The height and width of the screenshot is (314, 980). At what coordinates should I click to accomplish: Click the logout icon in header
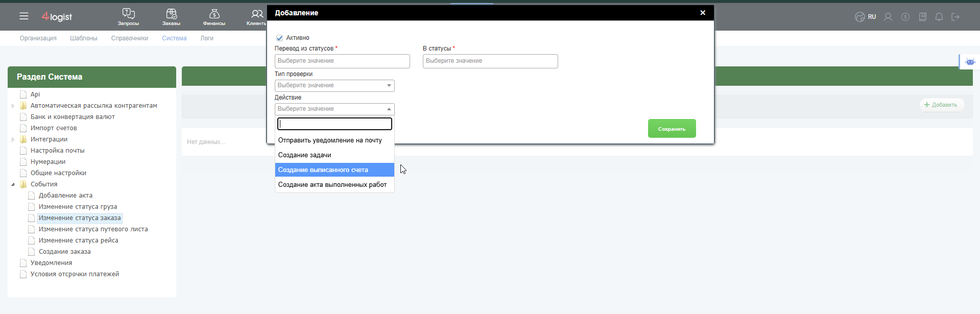(955, 17)
